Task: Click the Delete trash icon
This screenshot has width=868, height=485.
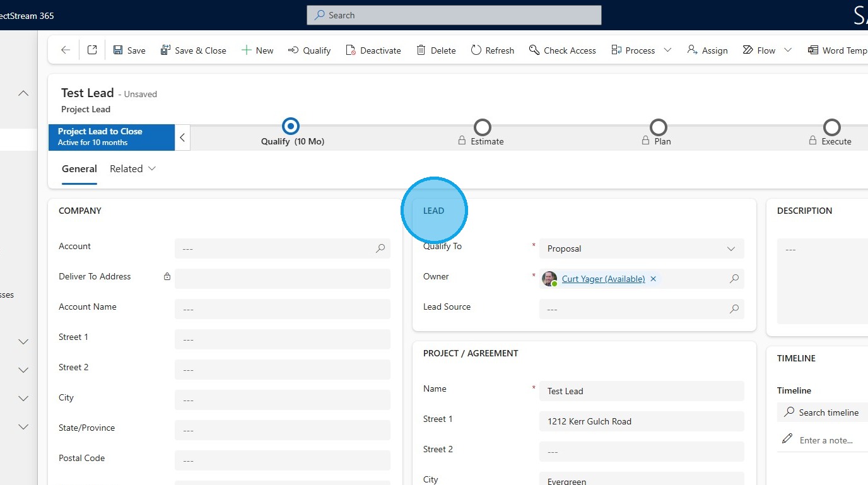Action: coord(421,50)
